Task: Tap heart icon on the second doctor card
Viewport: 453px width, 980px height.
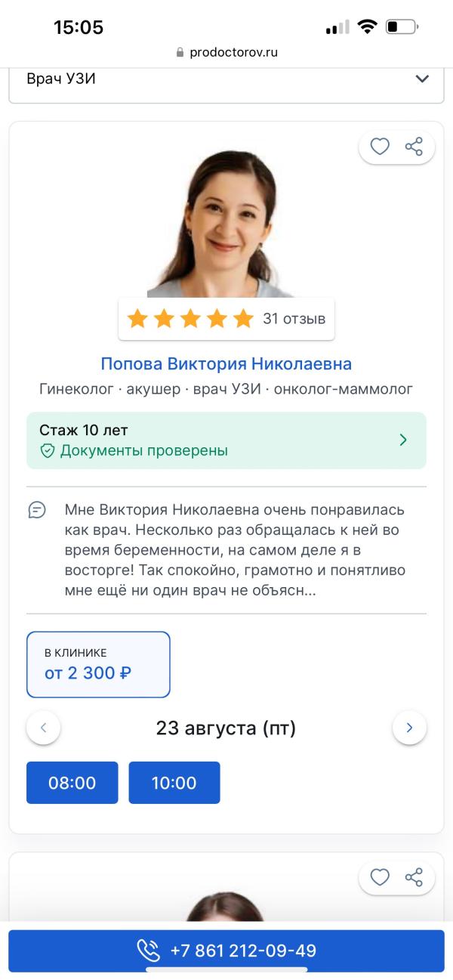Action: (380, 876)
